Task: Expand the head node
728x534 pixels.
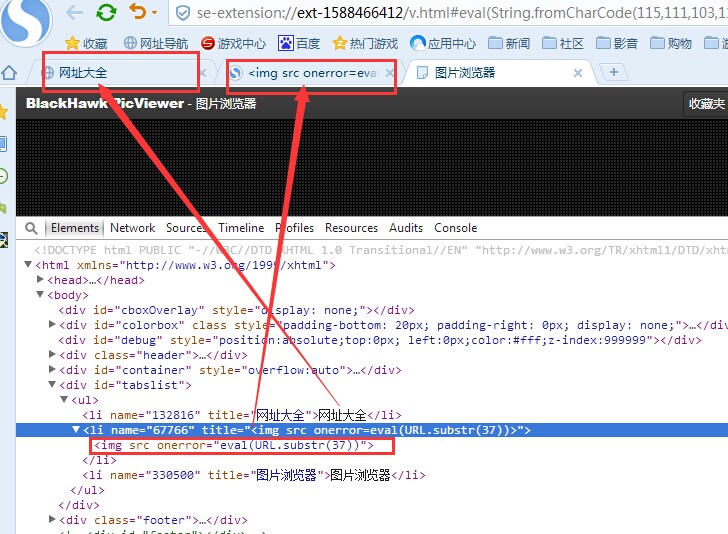Action: pyautogui.click(x=40, y=280)
